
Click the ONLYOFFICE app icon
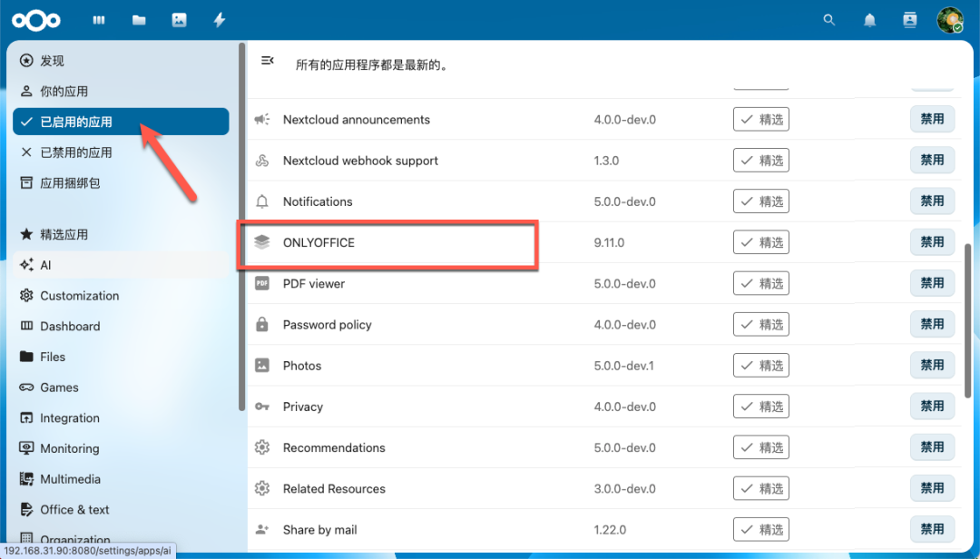pyautogui.click(x=262, y=242)
